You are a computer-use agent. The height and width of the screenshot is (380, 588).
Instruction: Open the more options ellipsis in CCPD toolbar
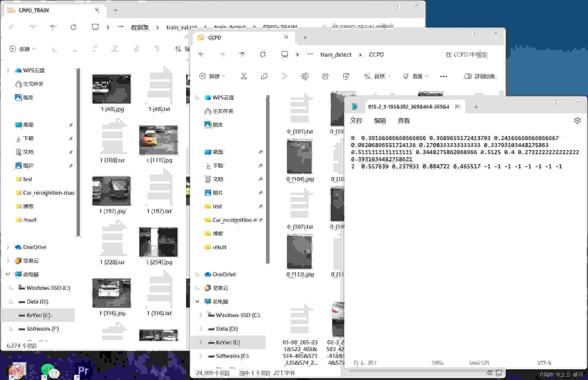pyautogui.click(x=443, y=76)
